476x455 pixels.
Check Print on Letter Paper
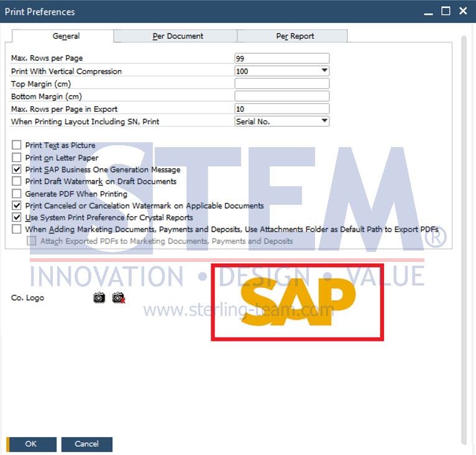pos(17,158)
